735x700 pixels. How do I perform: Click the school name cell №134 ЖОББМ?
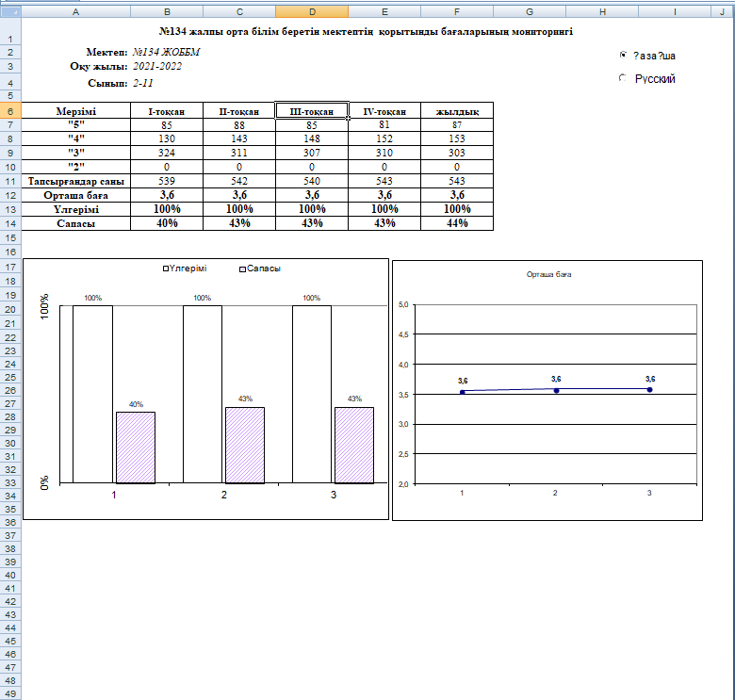[x=166, y=52]
